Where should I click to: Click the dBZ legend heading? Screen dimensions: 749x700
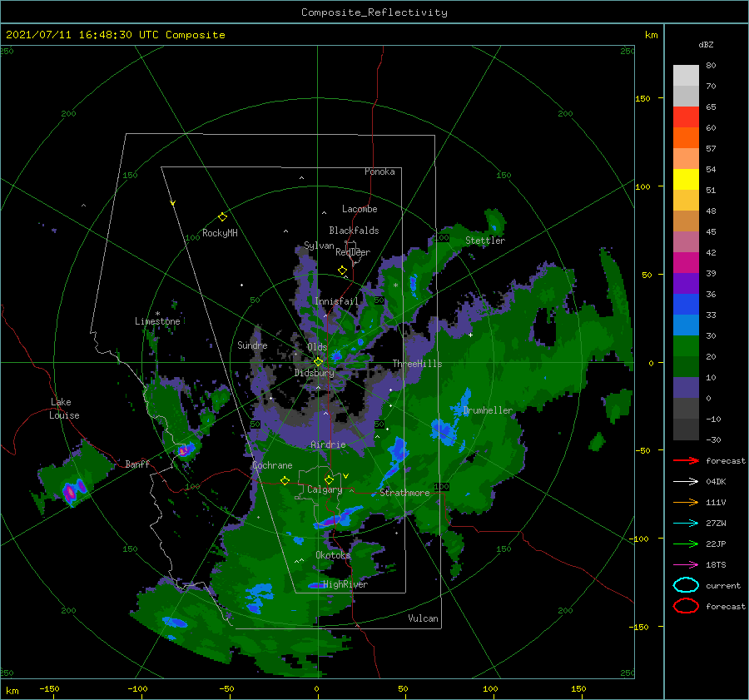706,45
